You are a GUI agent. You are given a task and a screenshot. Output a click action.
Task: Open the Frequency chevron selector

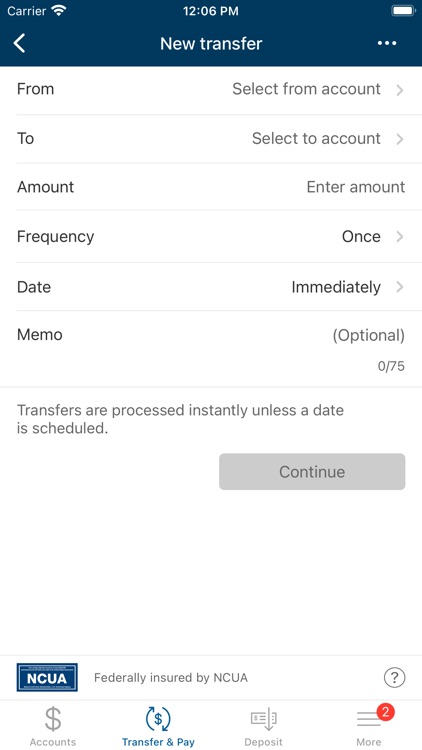pyautogui.click(x=400, y=237)
